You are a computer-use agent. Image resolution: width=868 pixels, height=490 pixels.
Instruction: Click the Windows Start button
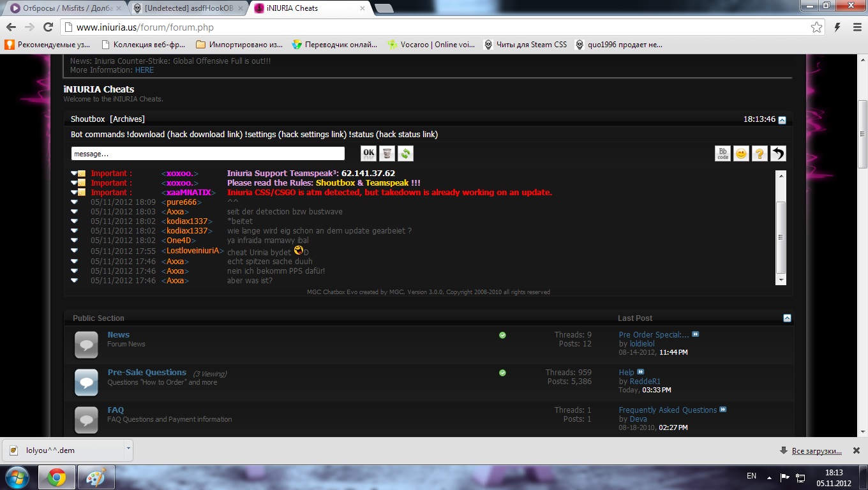pyautogui.click(x=17, y=477)
